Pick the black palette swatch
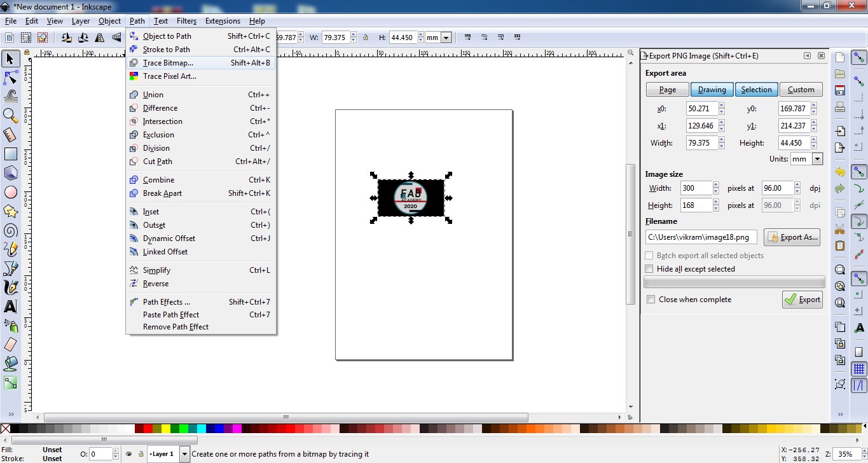The image size is (868, 463). 15,429
